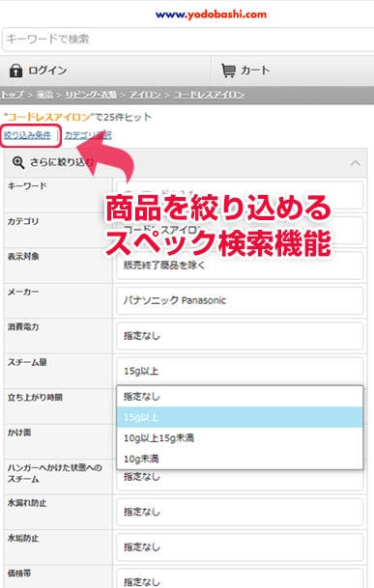Select 10g未満 option
Image resolution: width=374 pixels, height=588 pixels.
point(240,459)
